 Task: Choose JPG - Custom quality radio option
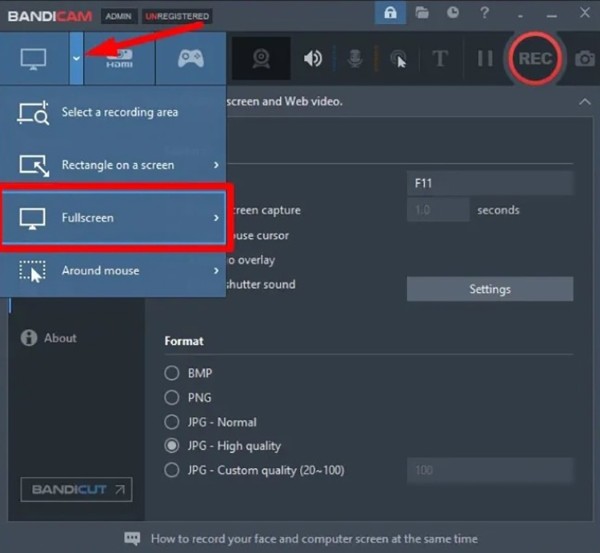click(x=171, y=470)
